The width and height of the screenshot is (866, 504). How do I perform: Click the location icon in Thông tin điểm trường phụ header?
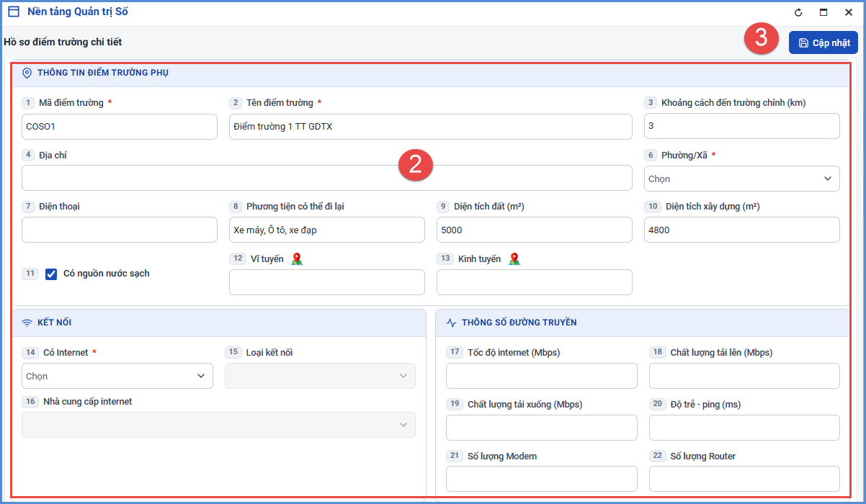[x=27, y=73]
